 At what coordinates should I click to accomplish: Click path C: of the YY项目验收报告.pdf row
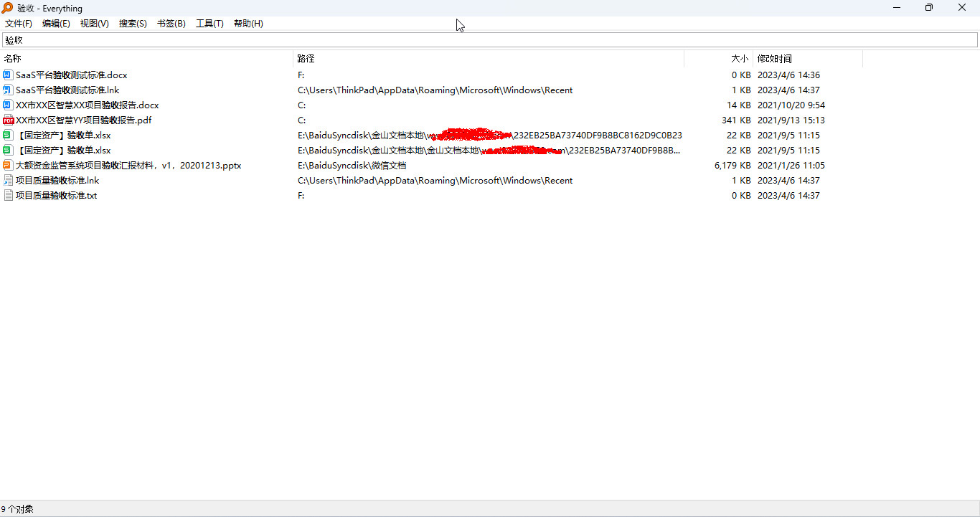[x=302, y=120]
